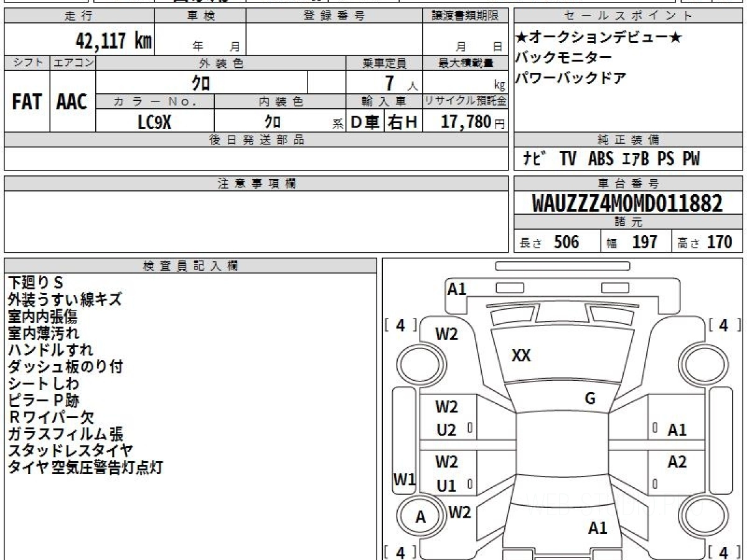This screenshot has height=560, width=747.
Task: Click the A2 mark on the car diagram
Action: (x=677, y=462)
